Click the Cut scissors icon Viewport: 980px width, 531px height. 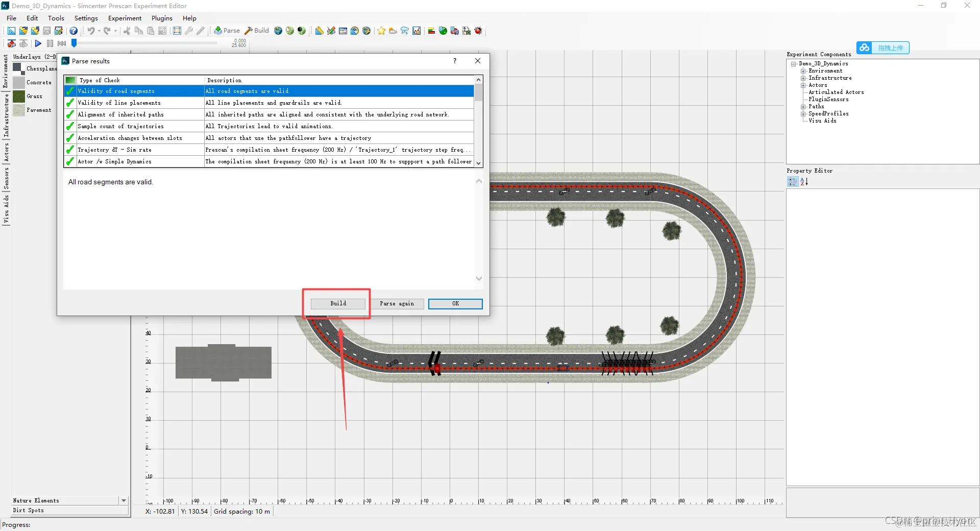point(127,31)
